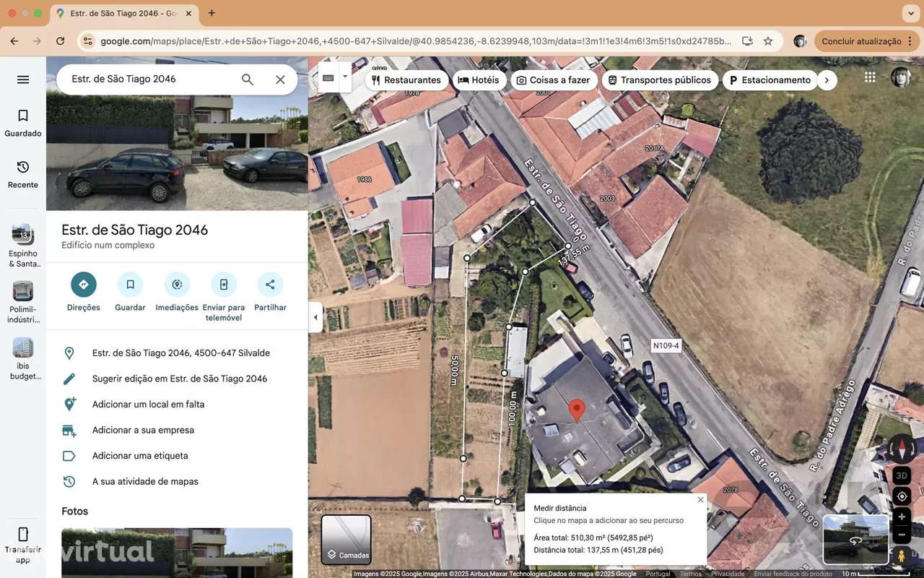Click the Imediações icon
Screen dimensions: 924x578
(x=177, y=284)
